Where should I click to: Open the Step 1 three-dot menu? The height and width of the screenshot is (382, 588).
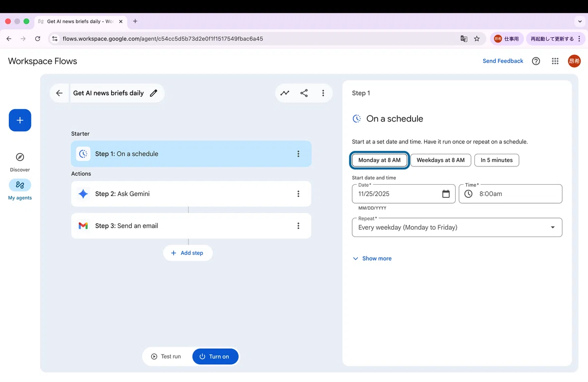click(298, 154)
